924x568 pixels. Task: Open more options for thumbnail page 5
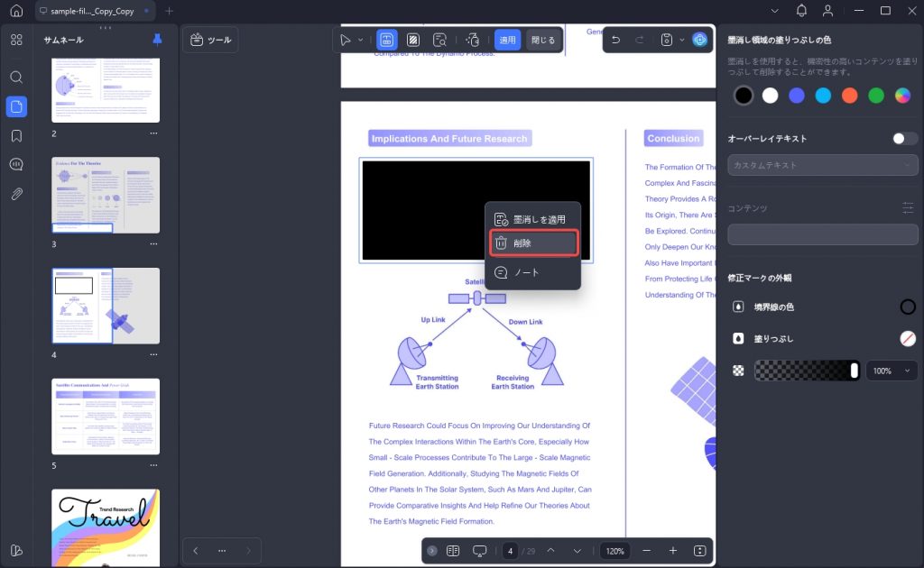point(153,465)
